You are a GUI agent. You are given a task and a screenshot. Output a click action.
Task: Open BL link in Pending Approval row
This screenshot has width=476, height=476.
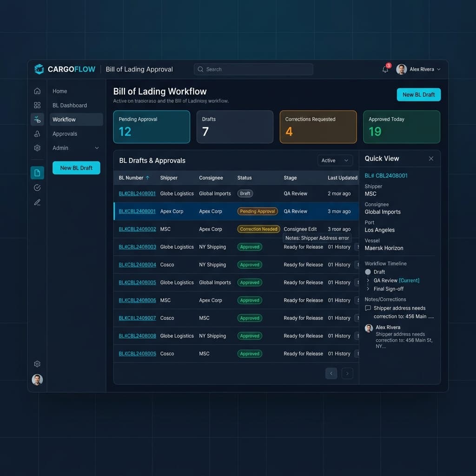pos(137,212)
